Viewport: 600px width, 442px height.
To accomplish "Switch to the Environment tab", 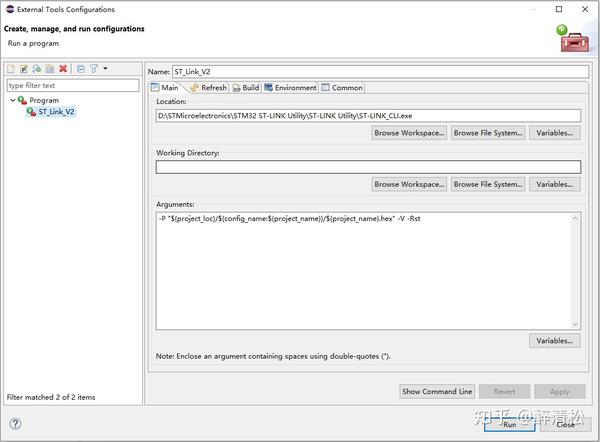I will tap(290, 88).
